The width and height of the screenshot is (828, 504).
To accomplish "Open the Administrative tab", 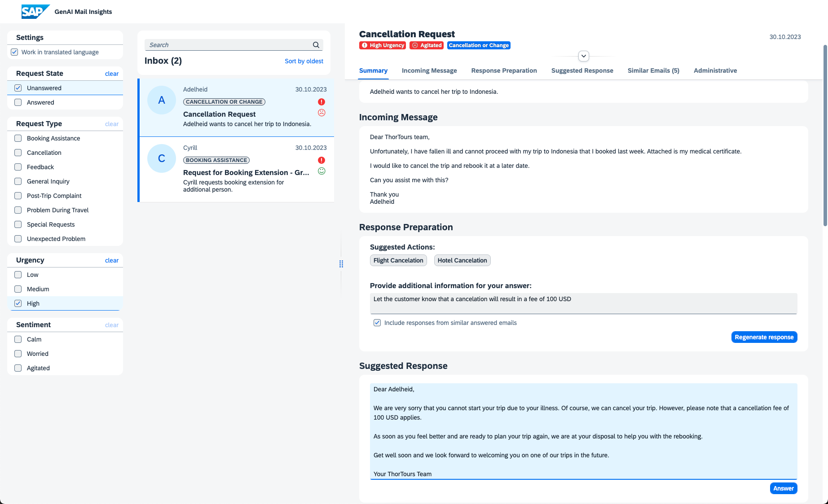I will click(x=715, y=70).
